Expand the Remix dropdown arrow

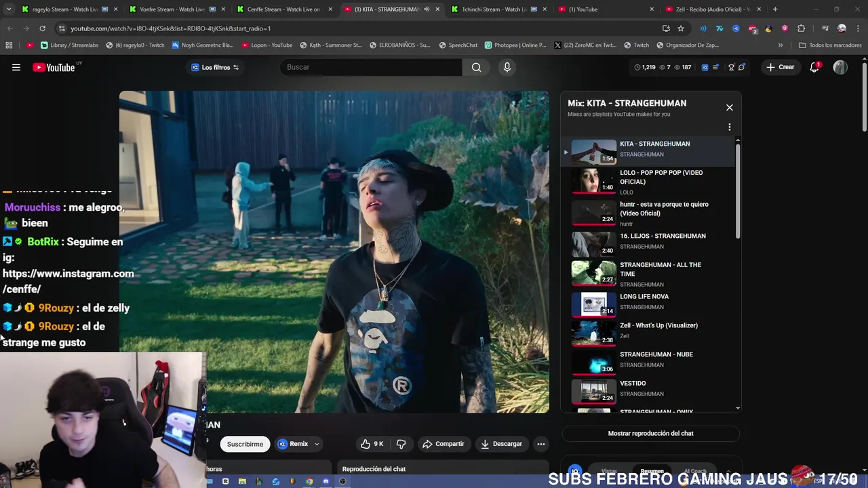(x=317, y=445)
